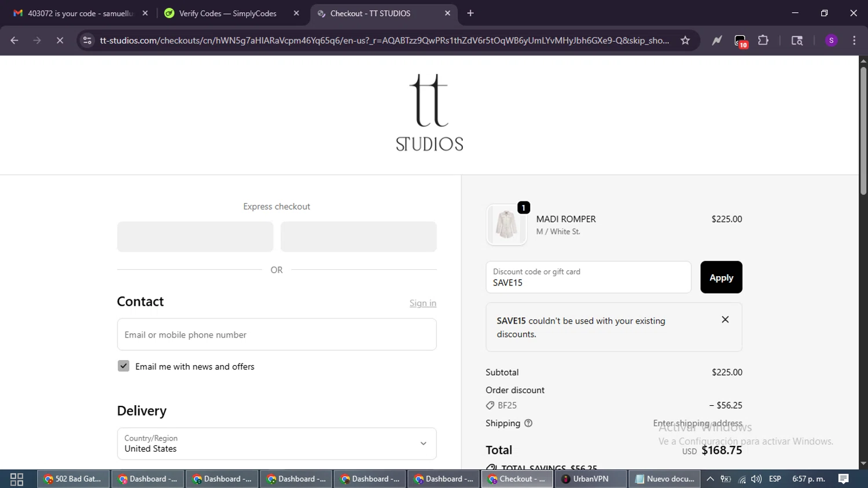The image size is (868, 488).
Task: Click the – $56.25 order discount value
Action: tap(726, 405)
